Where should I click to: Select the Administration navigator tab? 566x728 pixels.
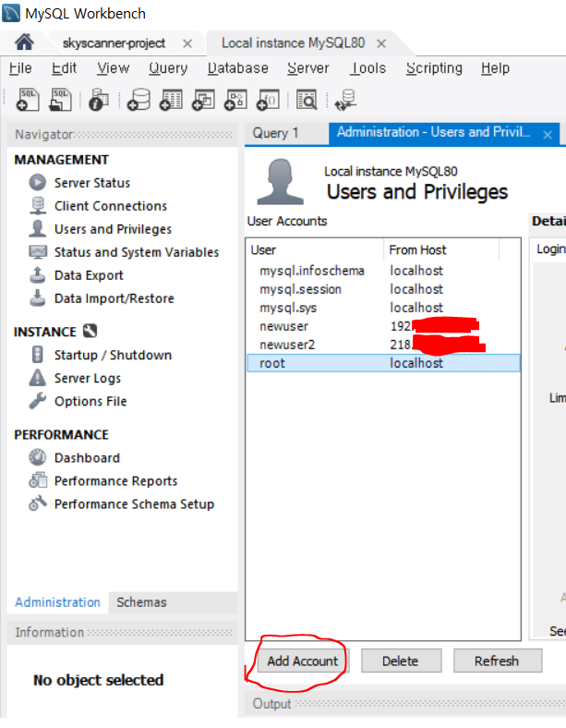[57, 602]
